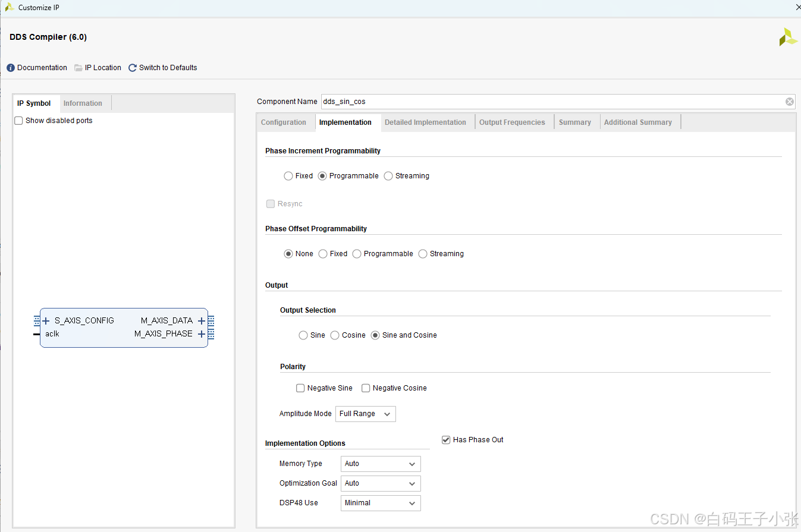Open the Optimization Goal dropdown

381,483
